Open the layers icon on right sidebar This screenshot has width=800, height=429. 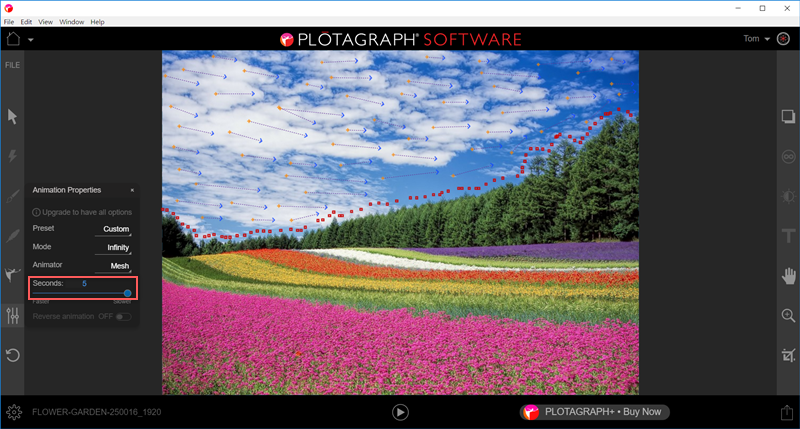pyautogui.click(x=788, y=117)
